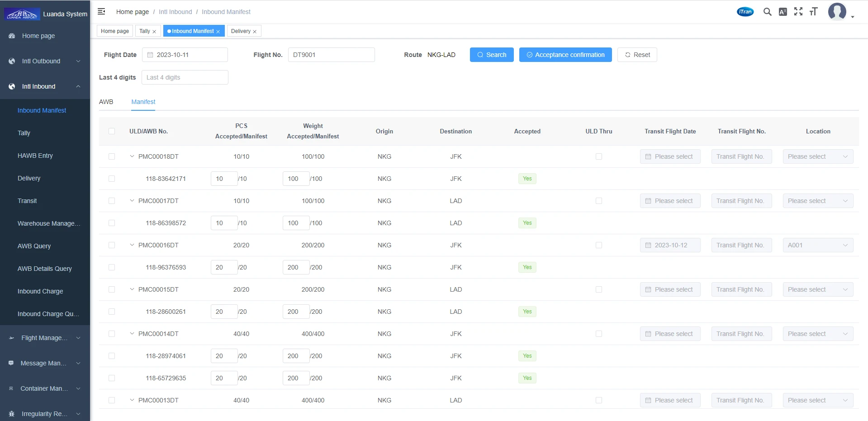Close the Delivery tab
This screenshot has height=421, width=868.
[x=255, y=32]
